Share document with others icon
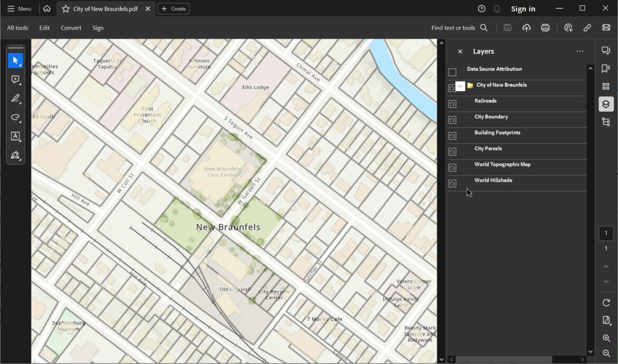618x364 pixels. pyautogui.click(x=568, y=27)
